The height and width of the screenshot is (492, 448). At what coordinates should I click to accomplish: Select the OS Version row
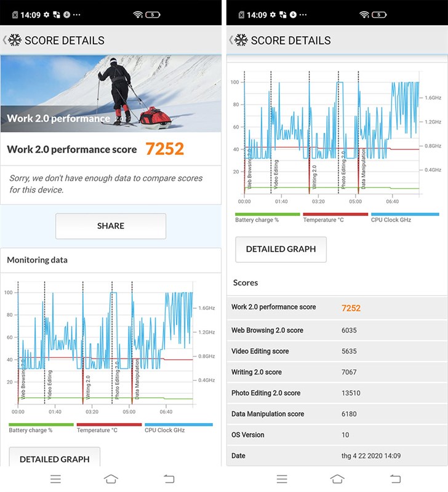[x=337, y=435]
